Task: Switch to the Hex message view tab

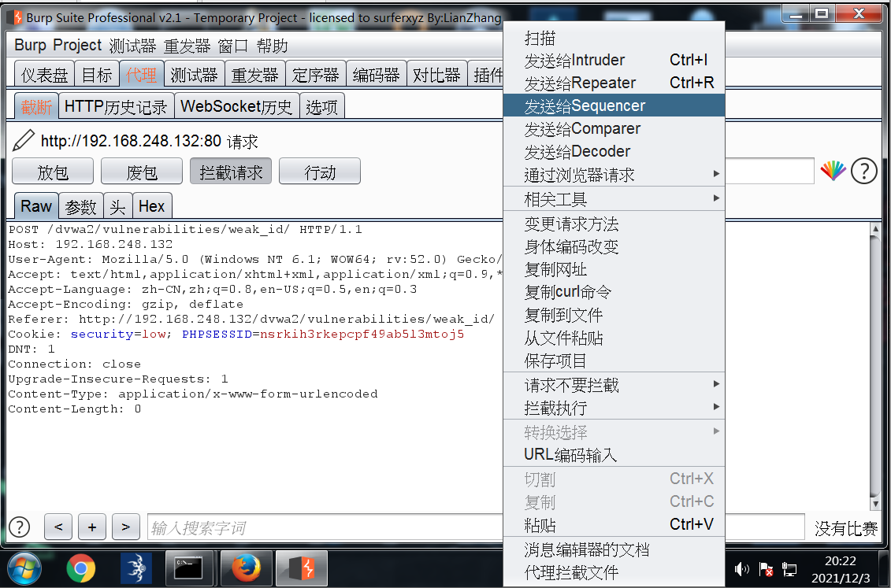Action: coord(152,206)
